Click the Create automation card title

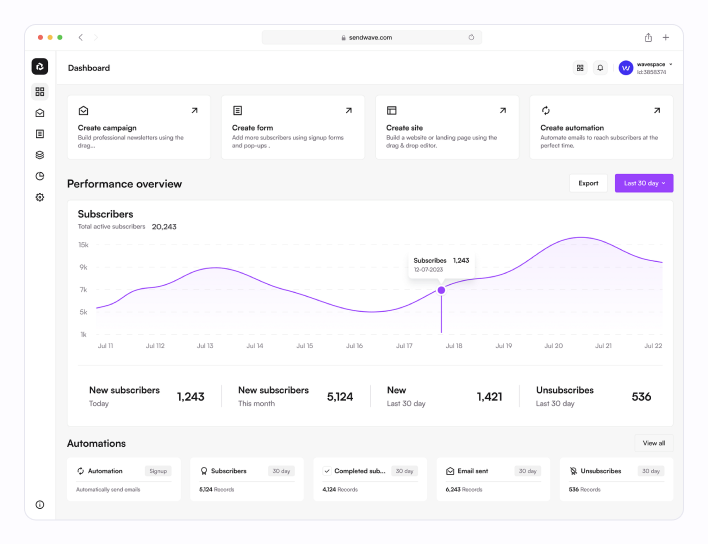point(572,128)
